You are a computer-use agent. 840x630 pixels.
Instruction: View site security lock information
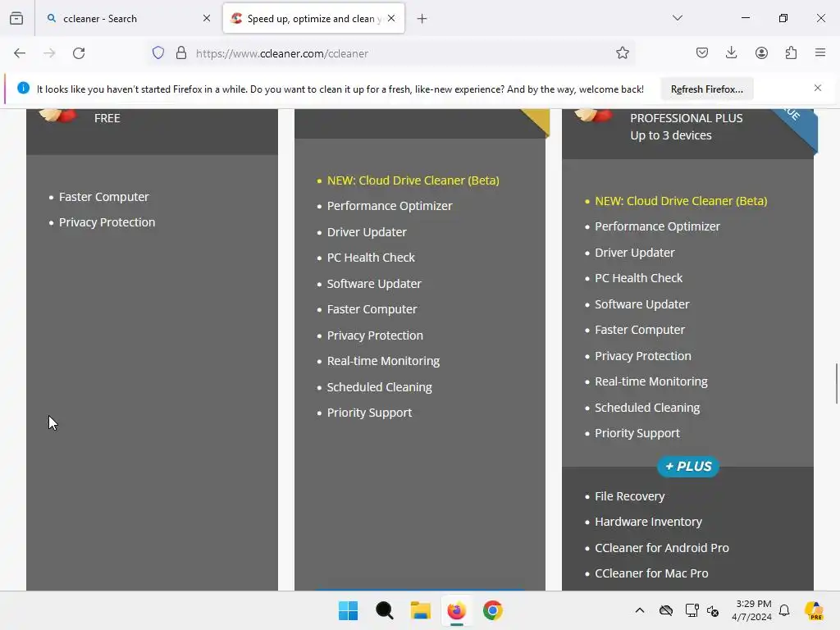point(181,53)
